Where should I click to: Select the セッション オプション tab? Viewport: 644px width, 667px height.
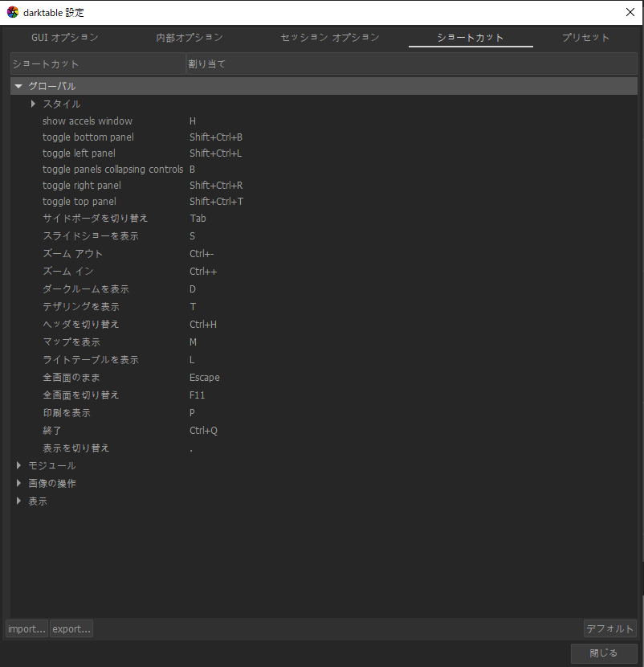(x=330, y=38)
